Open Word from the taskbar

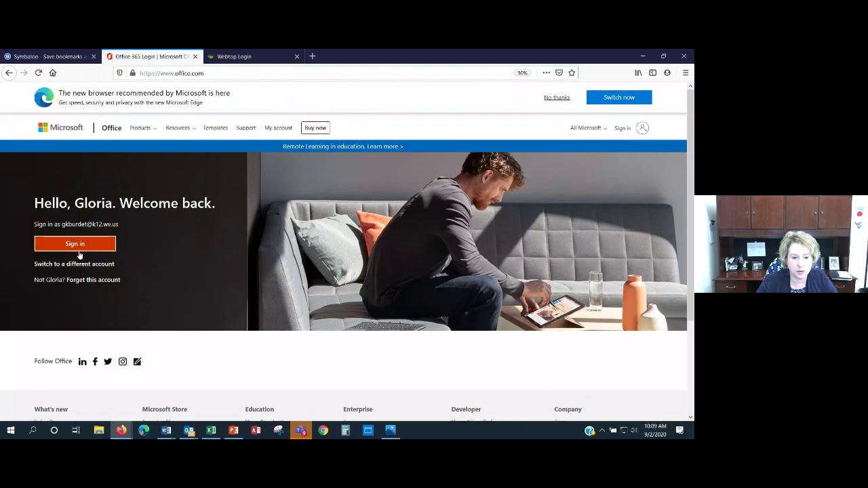tap(166, 430)
